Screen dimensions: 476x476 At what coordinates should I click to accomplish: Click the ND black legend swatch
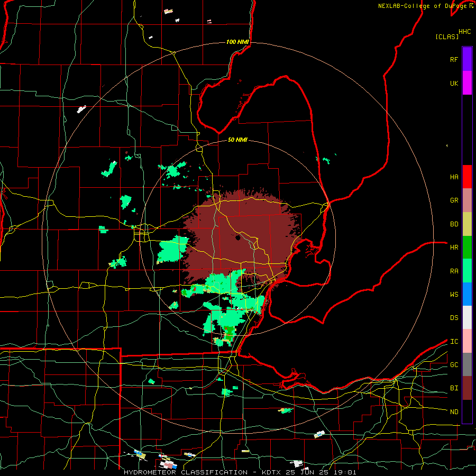click(x=467, y=411)
